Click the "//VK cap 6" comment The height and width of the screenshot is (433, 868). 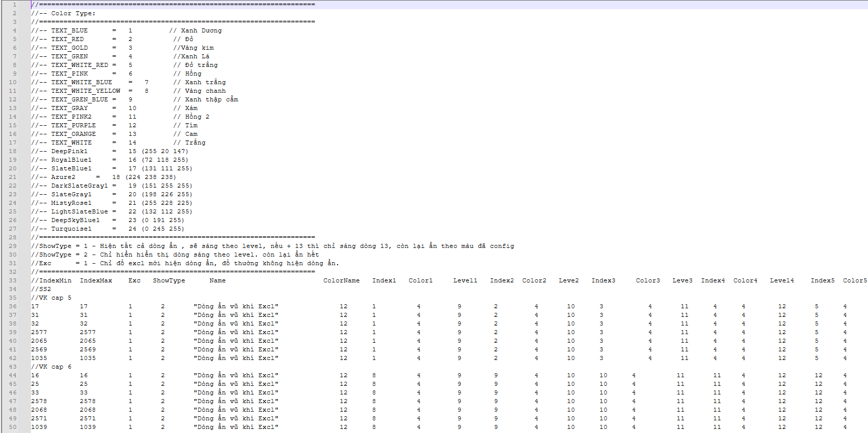[51, 367]
